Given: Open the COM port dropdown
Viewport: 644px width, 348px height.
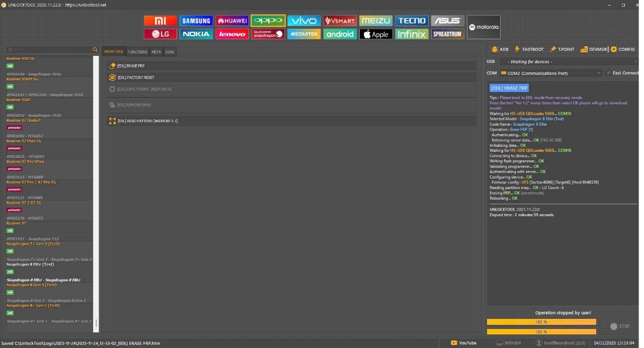Looking at the screenshot, I should 551,73.
